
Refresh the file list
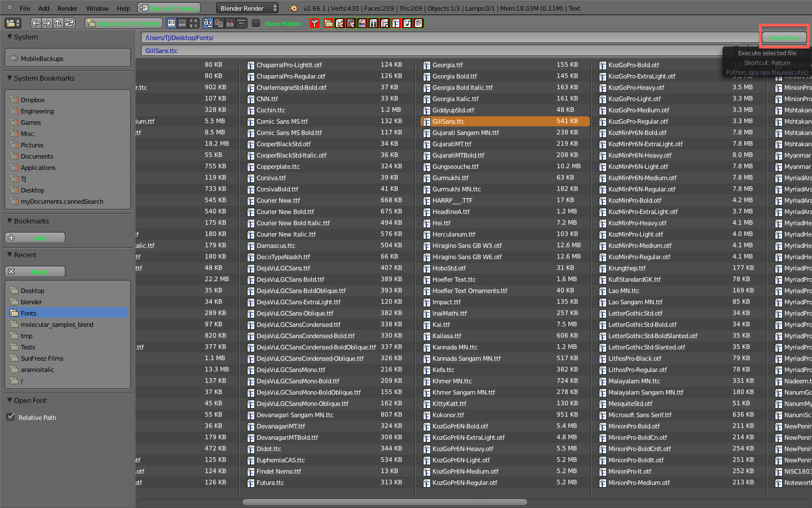(x=69, y=23)
